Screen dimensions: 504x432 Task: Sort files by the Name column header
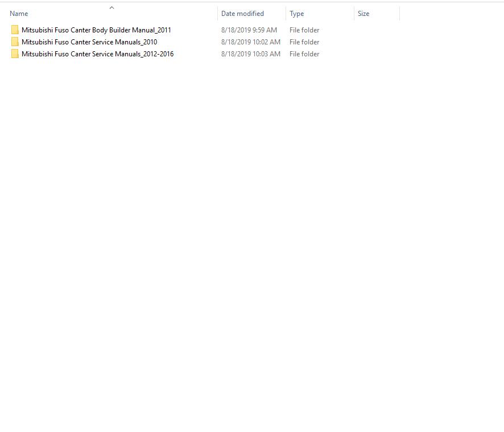pos(19,14)
